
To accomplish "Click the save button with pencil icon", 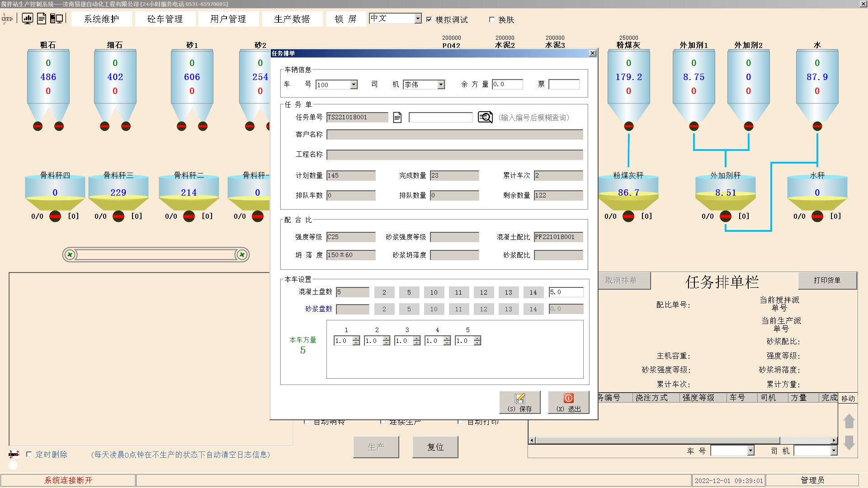I will point(520,402).
